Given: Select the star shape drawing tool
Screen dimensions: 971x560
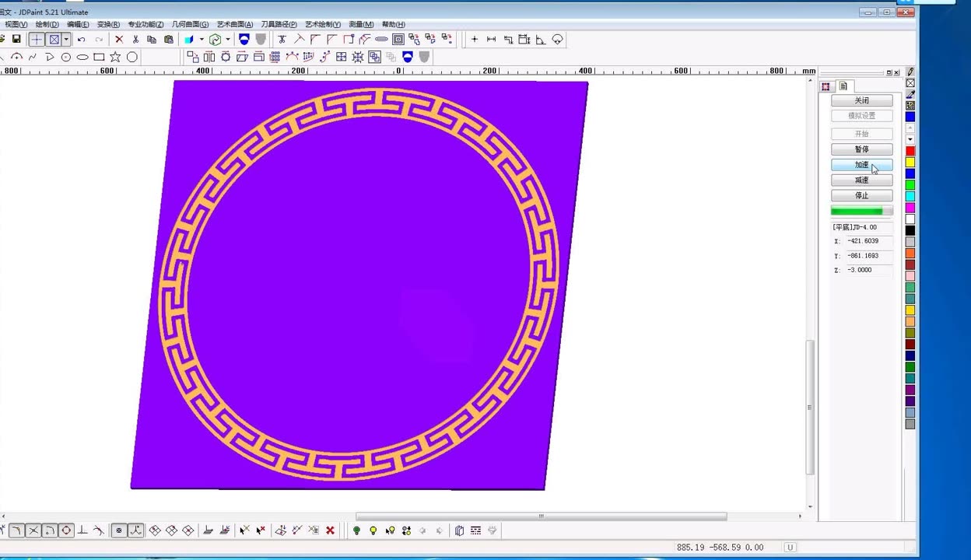Looking at the screenshot, I should click(115, 57).
